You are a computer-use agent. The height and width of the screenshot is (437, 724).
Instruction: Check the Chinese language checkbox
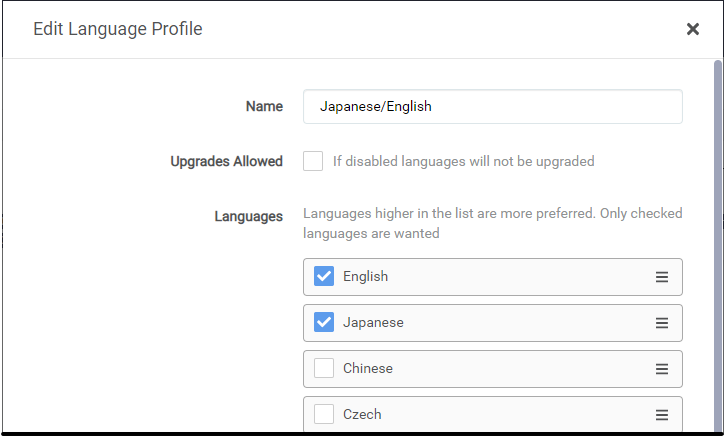[x=324, y=369]
